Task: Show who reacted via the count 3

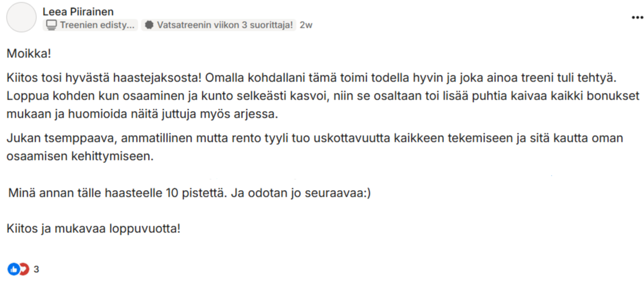Action: (x=36, y=270)
